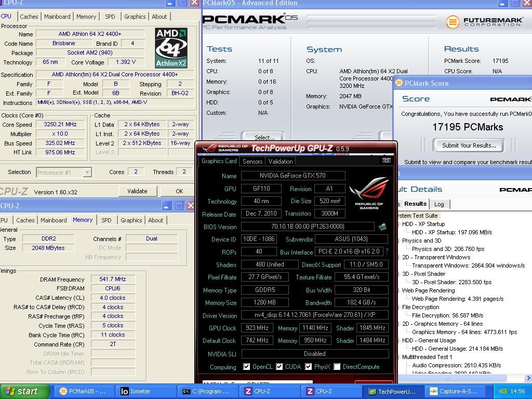
Task: Open the Processor #1 selection dropdown
Action: click(x=87, y=172)
